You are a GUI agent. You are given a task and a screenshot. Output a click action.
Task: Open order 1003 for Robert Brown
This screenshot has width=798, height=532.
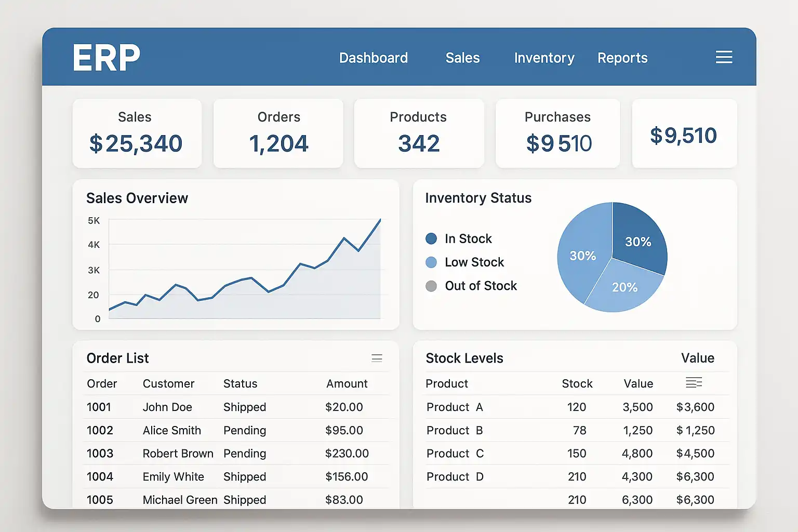pyautogui.click(x=237, y=453)
